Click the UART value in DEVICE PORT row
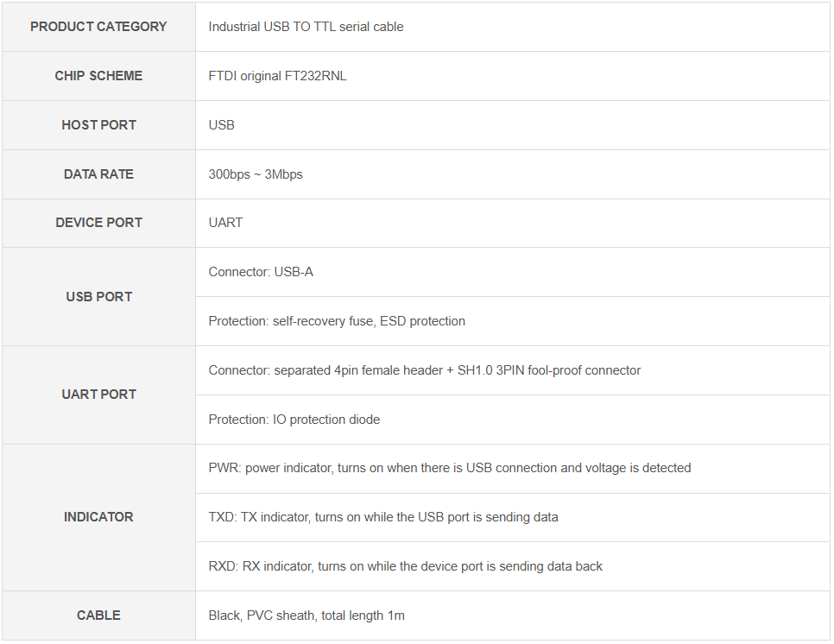Viewport: 834px width, 644px height. pos(225,223)
